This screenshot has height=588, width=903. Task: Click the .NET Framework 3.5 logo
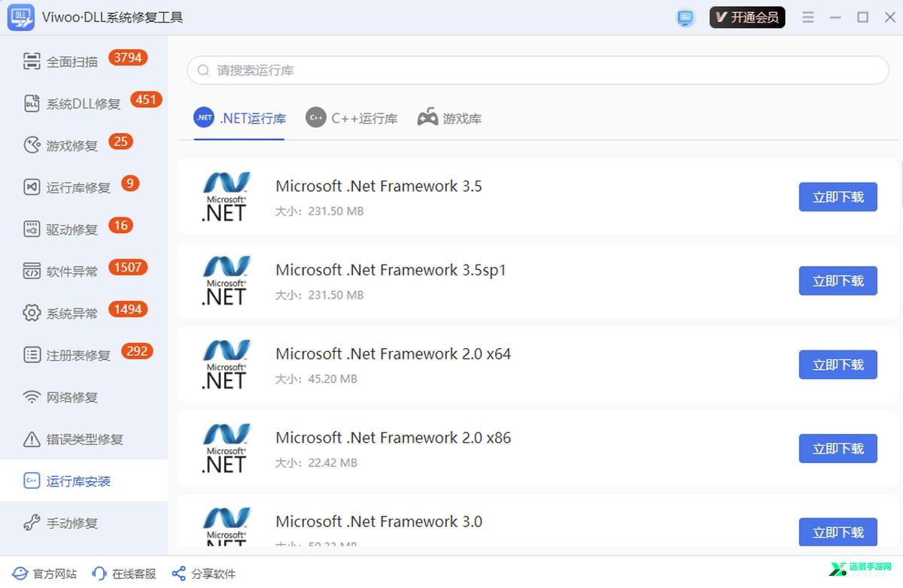(x=226, y=197)
